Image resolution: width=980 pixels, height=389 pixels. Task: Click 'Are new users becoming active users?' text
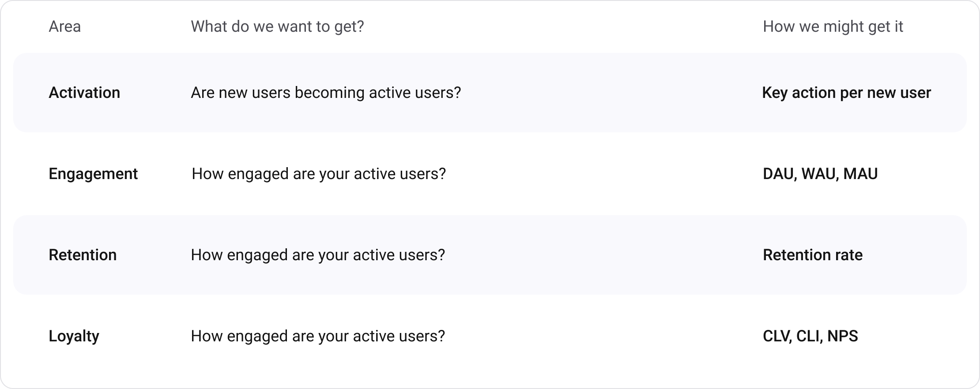pyautogui.click(x=326, y=93)
